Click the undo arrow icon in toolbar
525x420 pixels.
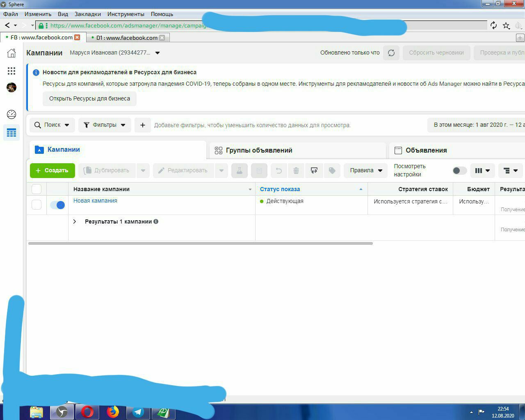279,170
